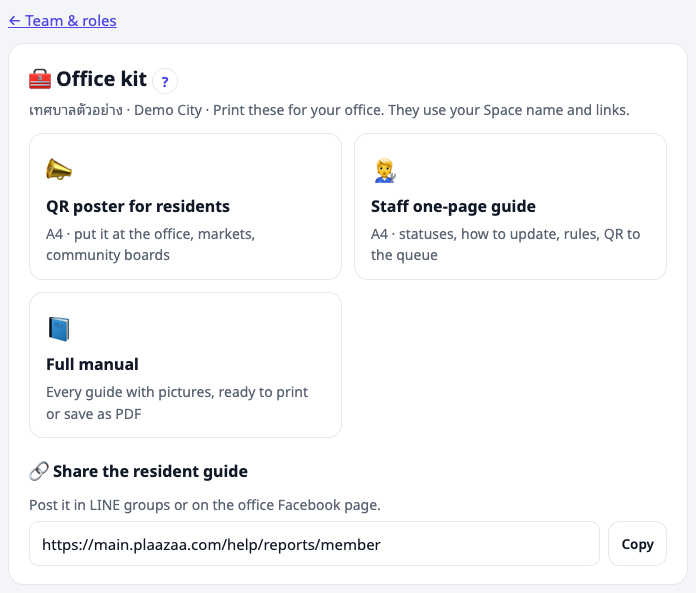Click text 'Every guide with pictures'
The width and height of the screenshot is (696, 593).
130,392
